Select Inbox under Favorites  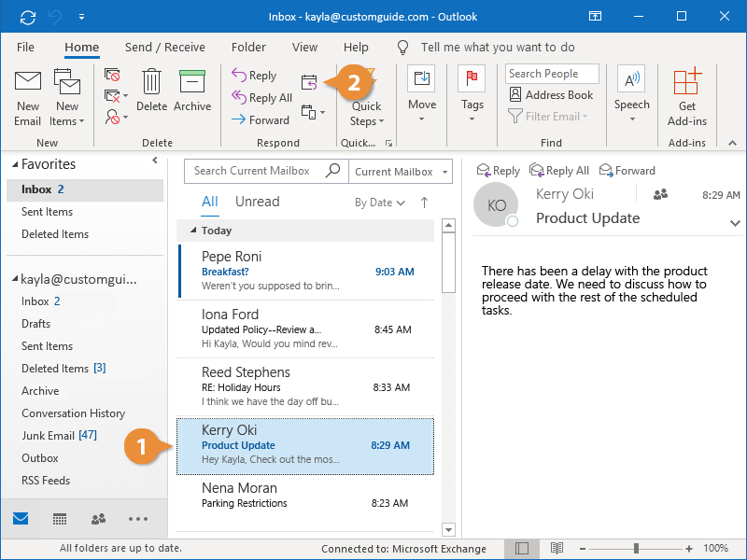click(85, 189)
